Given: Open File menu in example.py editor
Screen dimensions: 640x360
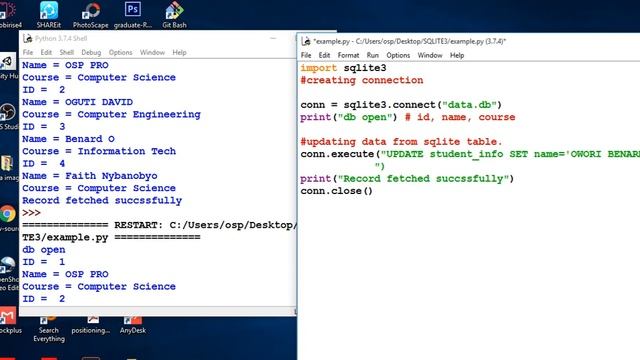Looking at the screenshot, I should click(306, 55).
